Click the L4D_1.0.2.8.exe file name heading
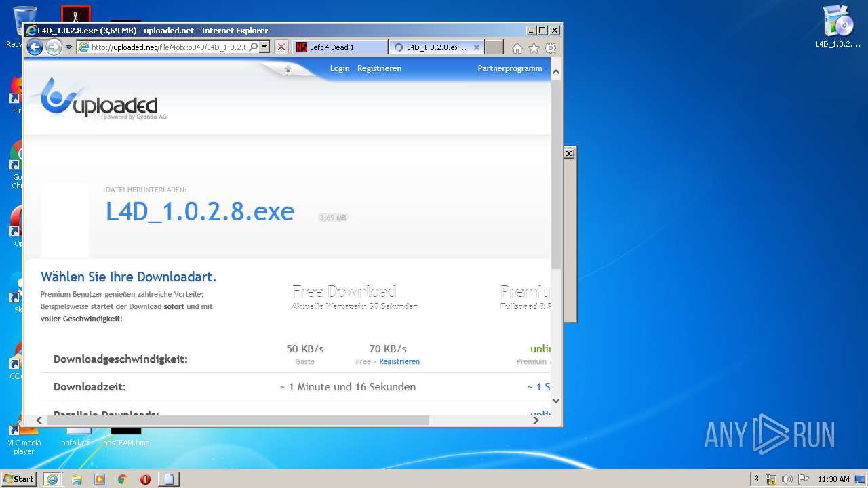The width and height of the screenshot is (868, 488). pyautogui.click(x=200, y=211)
